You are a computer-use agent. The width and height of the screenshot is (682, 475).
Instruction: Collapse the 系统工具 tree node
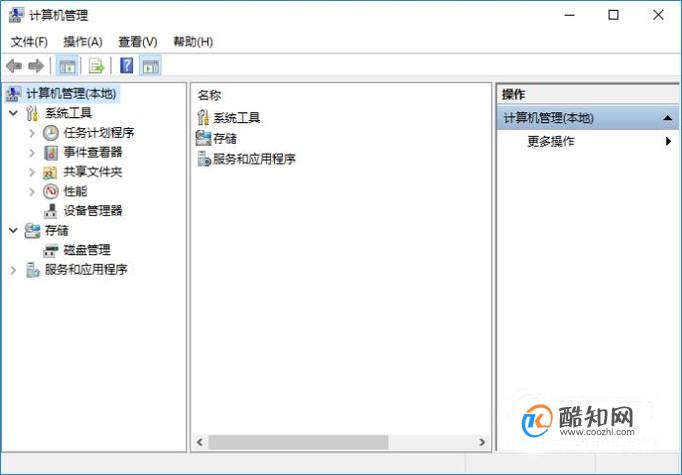pos(13,113)
